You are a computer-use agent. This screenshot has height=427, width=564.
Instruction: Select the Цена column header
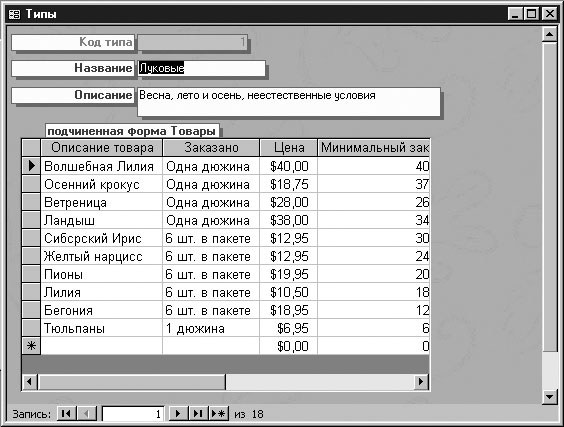tap(288, 147)
